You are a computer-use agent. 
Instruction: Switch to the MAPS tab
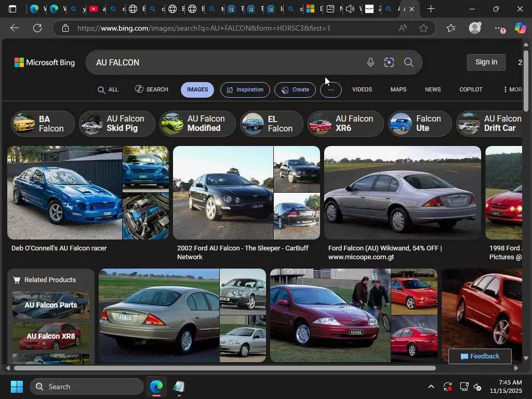(x=398, y=89)
